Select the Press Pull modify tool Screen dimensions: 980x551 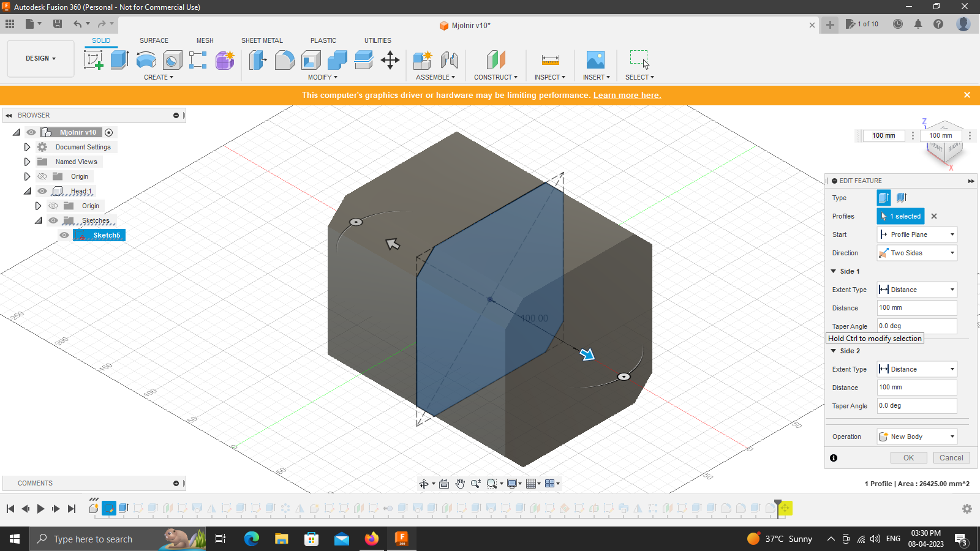(256, 59)
